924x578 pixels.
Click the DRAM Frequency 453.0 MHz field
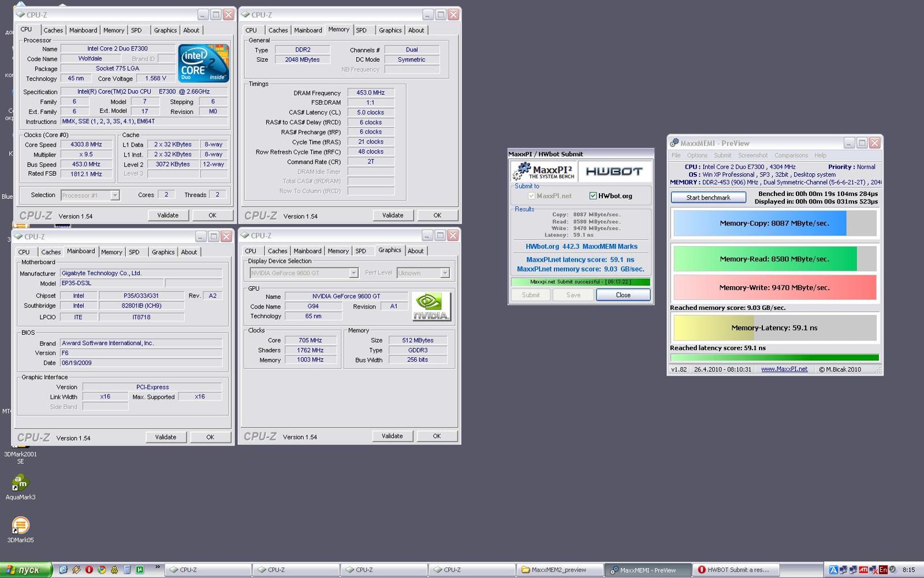click(370, 92)
